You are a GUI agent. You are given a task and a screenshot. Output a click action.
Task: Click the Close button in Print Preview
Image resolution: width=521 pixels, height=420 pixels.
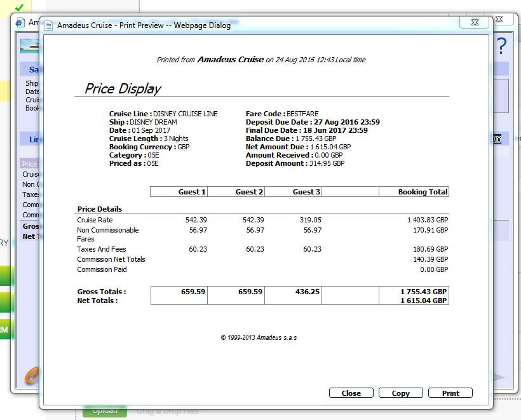tap(351, 393)
